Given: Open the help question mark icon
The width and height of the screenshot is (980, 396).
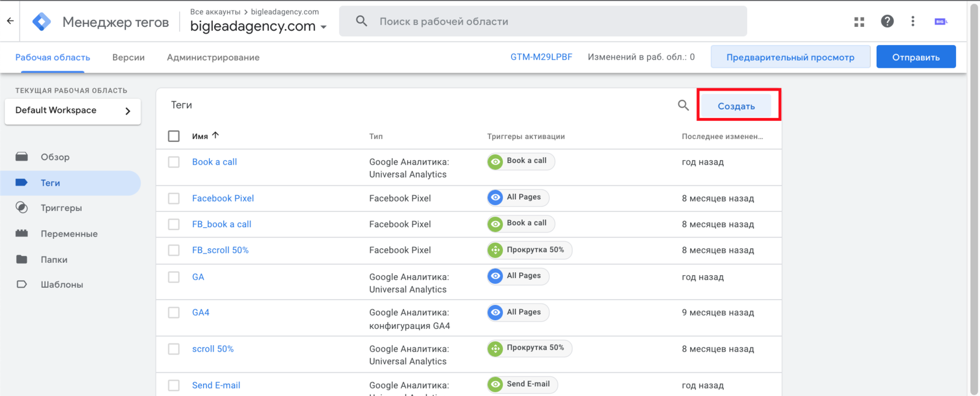Looking at the screenshot, I should point(887,22).
